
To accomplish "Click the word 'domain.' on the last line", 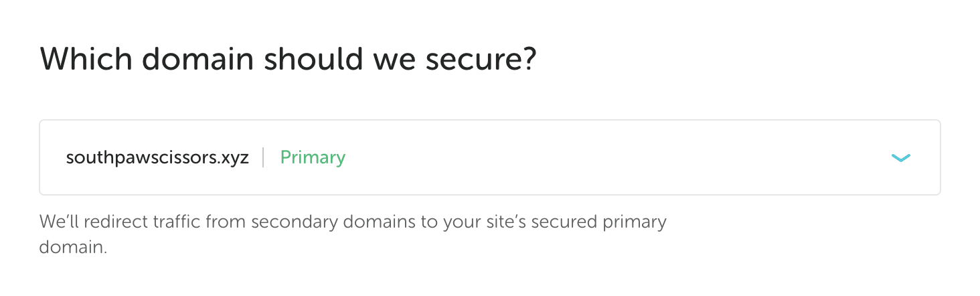I will point(73,247).
